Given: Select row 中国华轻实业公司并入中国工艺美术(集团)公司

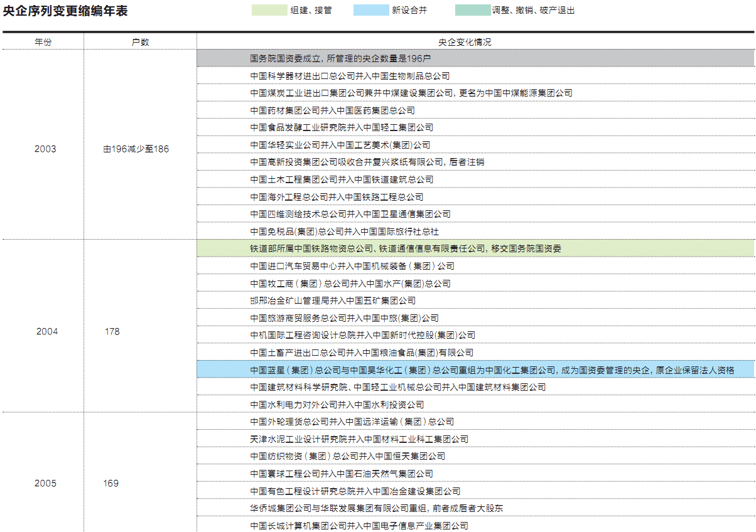Looking at the screenshot, I should point(475,145).
